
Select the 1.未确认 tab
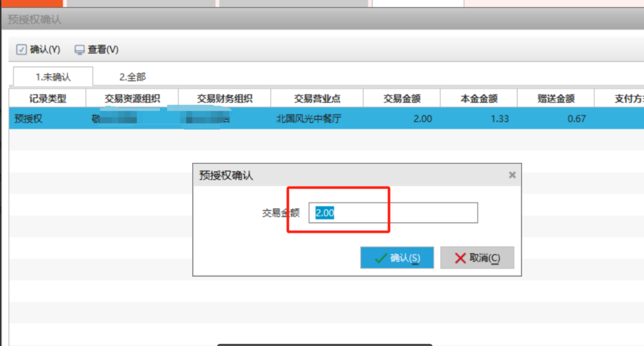[53, 77]
